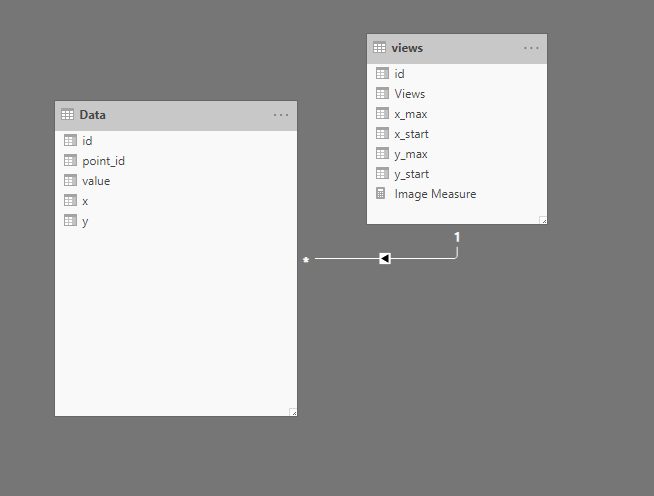Click the table icon beside Data header
Image resolution: width=654 pixels, height=496 pixels.
(x=67, y=114)
